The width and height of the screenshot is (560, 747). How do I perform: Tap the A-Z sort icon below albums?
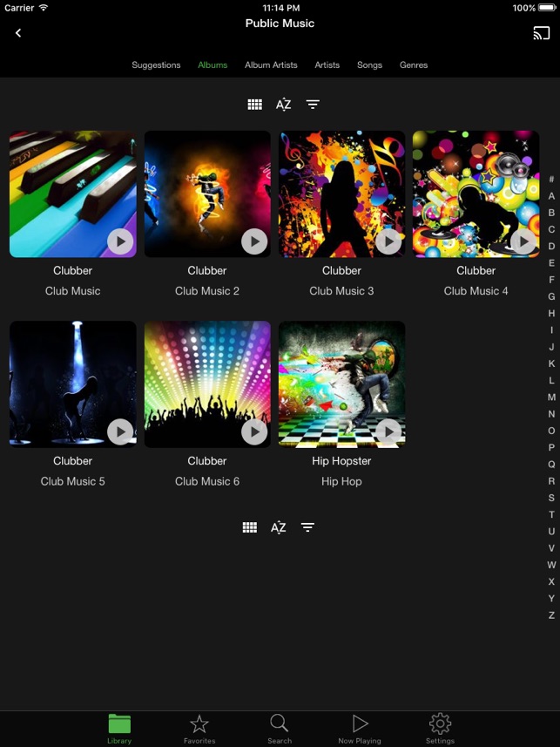[278, 526]
